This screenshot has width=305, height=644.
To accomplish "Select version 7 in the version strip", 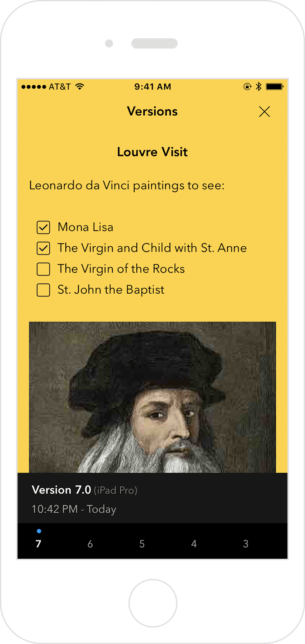I will (38, 544).
